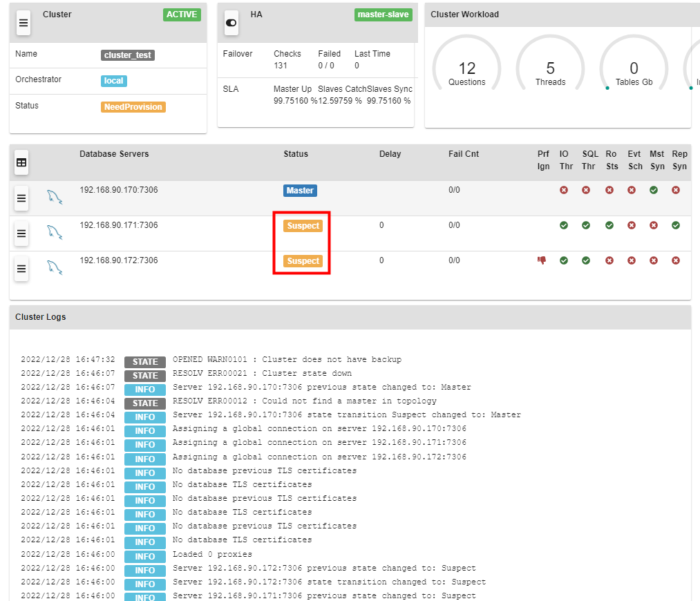
Task: Click the table grid icon in Database Servers header
Action: point(21,162)
